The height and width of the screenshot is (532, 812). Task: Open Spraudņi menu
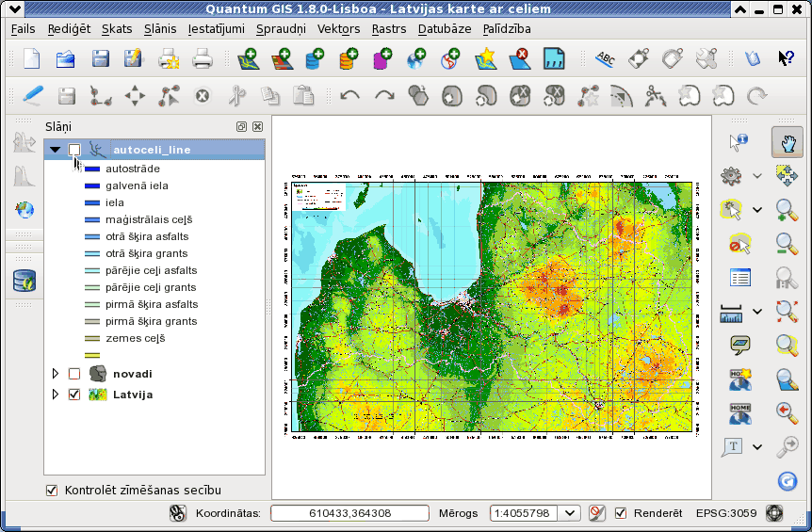coord(282,29)
